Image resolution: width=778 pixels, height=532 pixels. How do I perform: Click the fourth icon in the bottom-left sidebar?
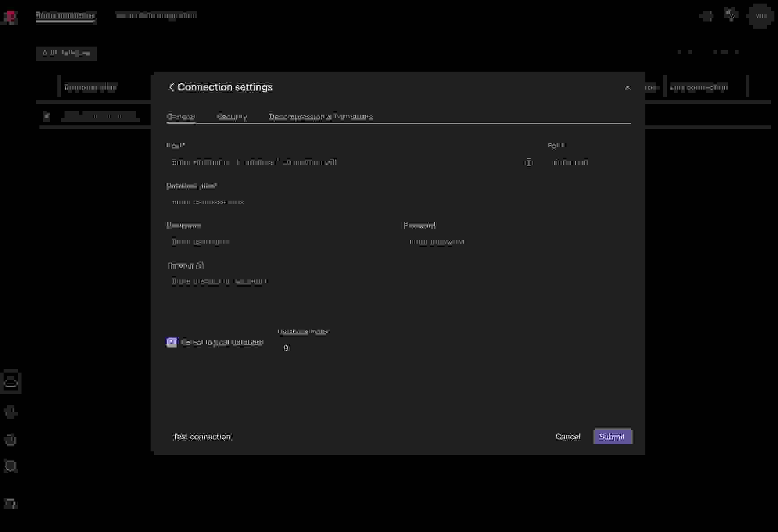(x=11, y=467)
